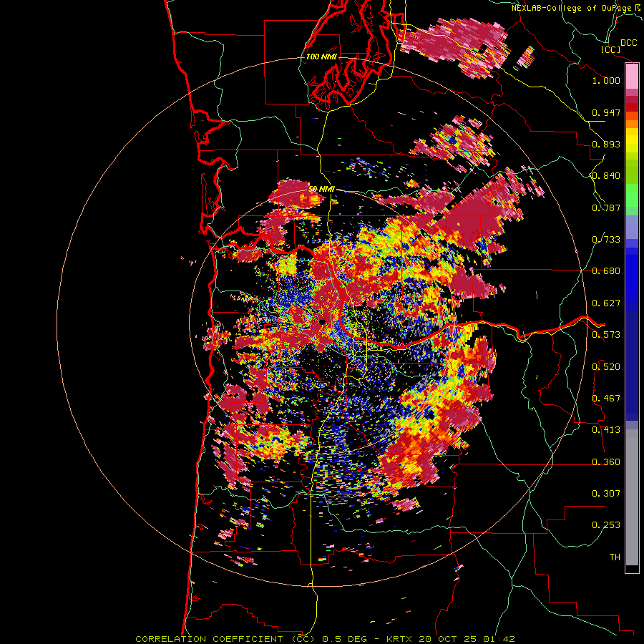
Task: Click the DCC product label
Action: 628,43
